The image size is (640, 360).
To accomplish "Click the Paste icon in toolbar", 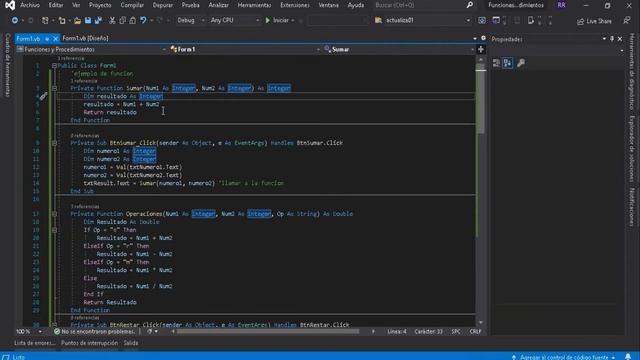I will [x=132, y=20].
